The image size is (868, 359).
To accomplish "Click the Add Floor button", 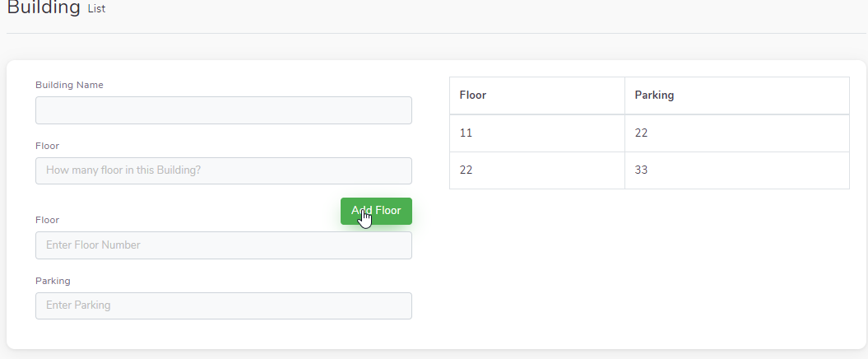I will point(376,211).
